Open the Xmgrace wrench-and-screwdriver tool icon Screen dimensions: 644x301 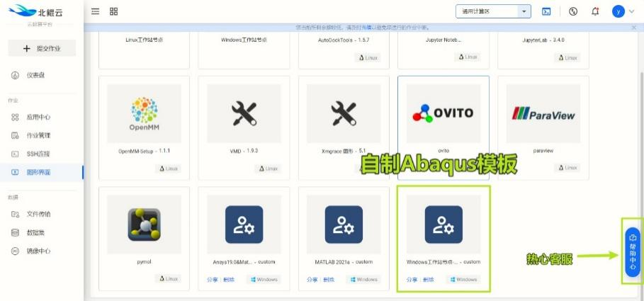(344, 114)
